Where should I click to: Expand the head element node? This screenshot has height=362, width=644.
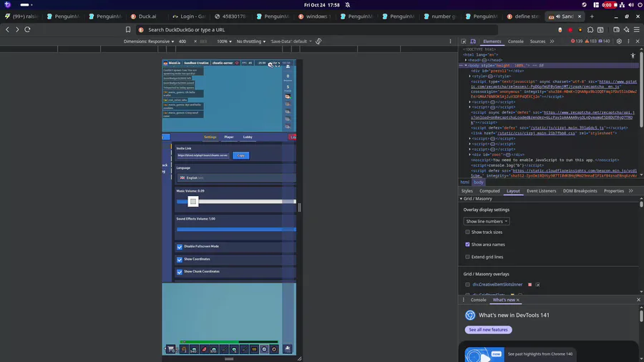[x=466, y=60]
